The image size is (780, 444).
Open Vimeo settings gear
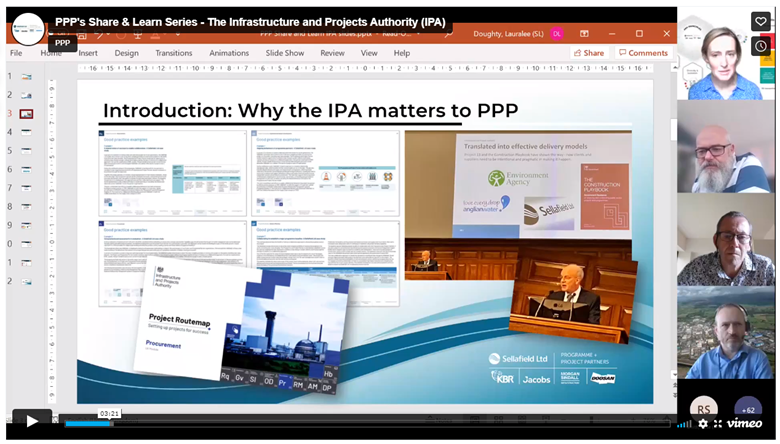click(x=703, y=424)
